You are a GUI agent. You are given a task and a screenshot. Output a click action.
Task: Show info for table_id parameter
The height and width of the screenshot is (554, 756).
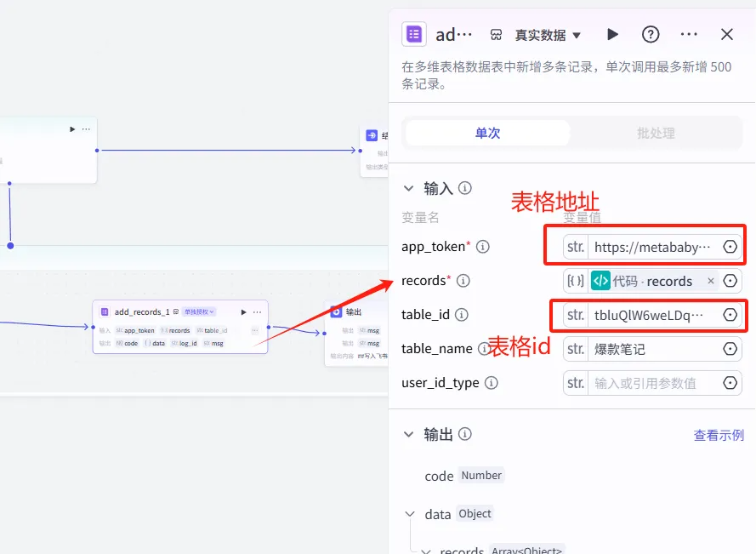(462, 315)
